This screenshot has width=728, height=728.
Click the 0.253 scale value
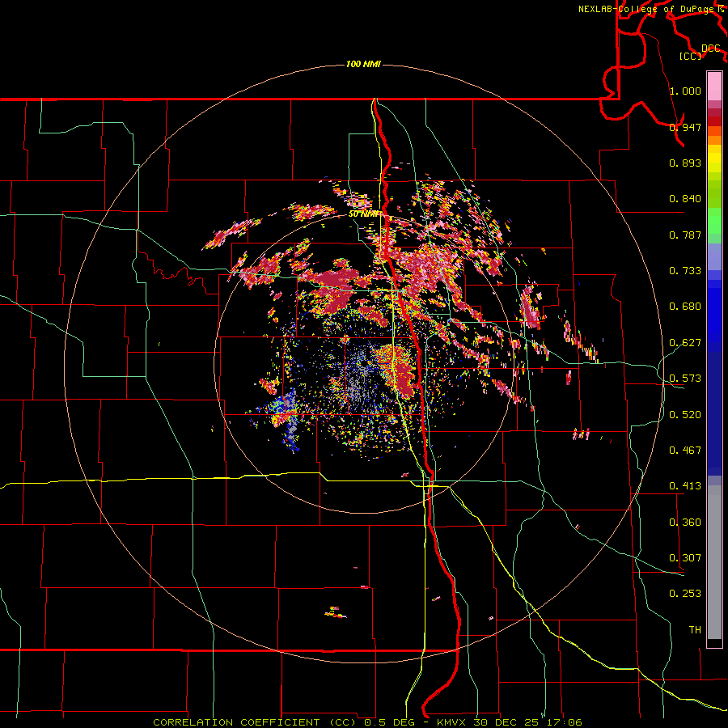tap(685, 594)
